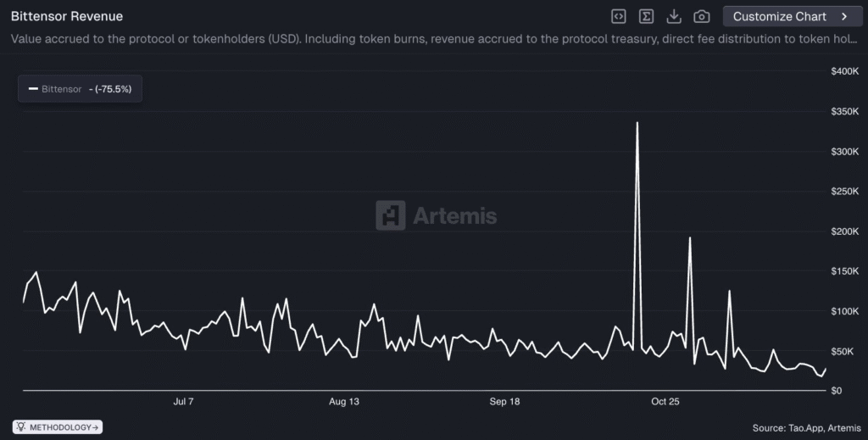Open the Customize Chart panel
Screen dimensions: 868x440
(x=780, y=16)
